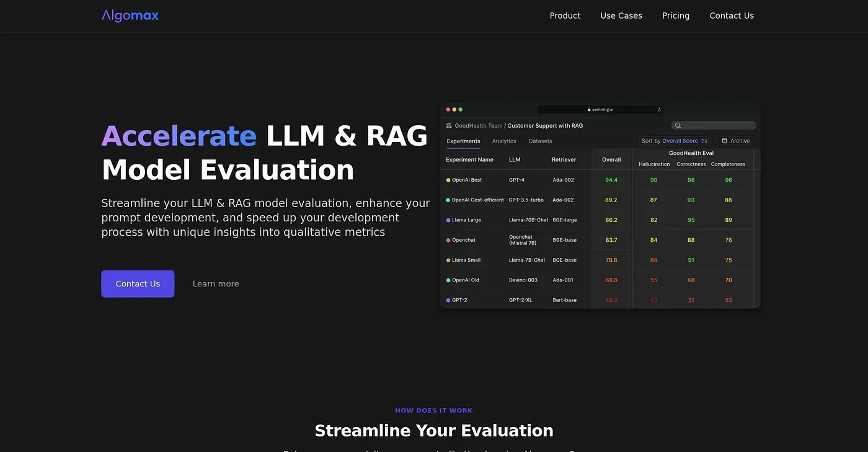Click Contact Us in the top navigation
This screenshot has height=452, width=868.
coord(732,16)
